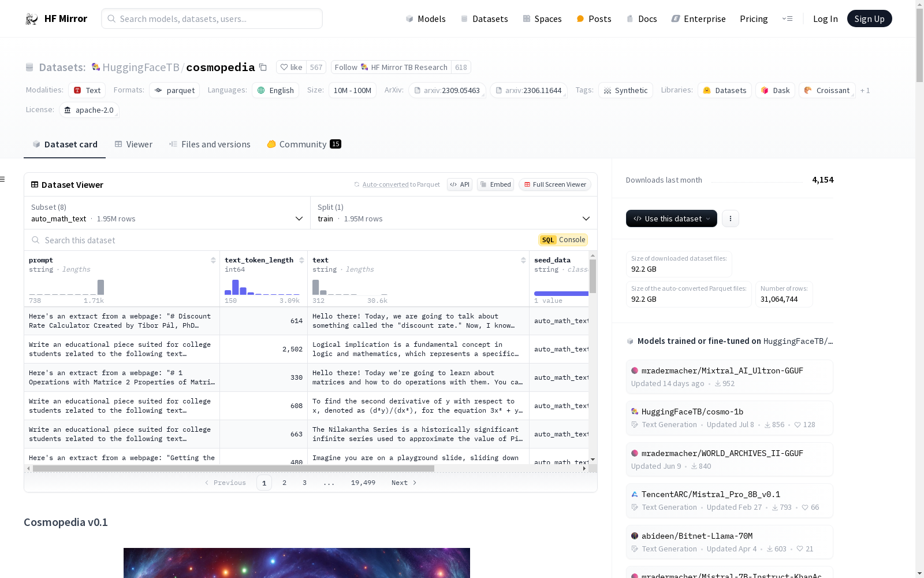Open the Files and versions tab
The height and width of the screenshot is (578, 924).
click(x=210, y=144)
